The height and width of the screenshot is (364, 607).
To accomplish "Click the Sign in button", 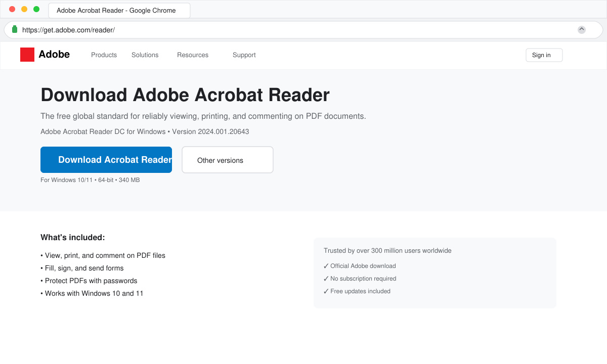I will [x=544, y=55].
